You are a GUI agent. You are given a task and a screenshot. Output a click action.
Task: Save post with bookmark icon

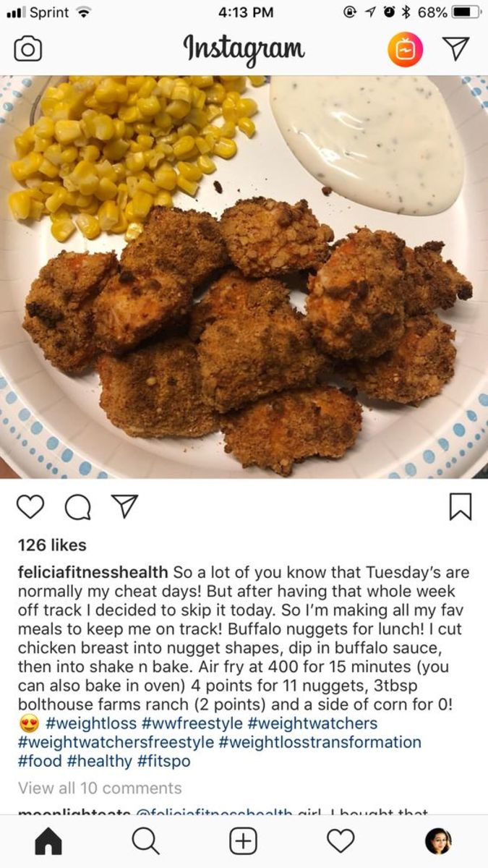(x=460, y=507)
